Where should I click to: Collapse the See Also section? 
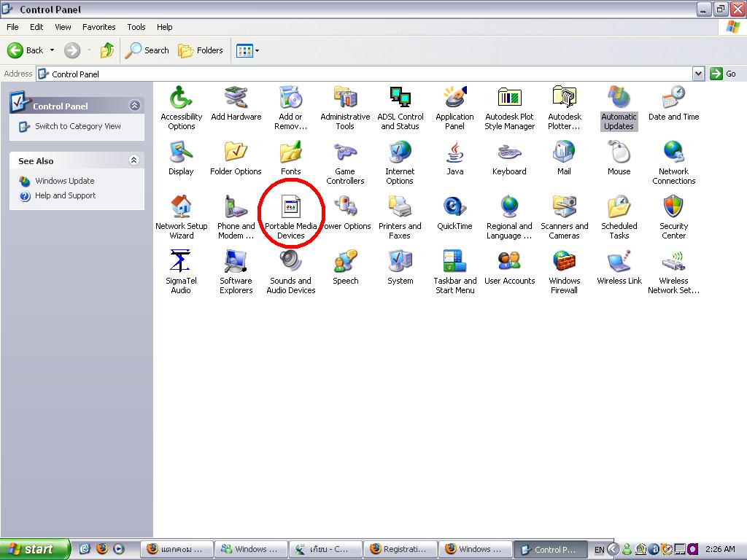(134, 160)
